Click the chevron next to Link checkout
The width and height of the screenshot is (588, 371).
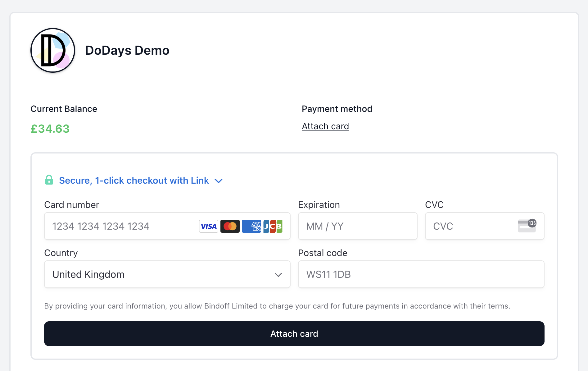[219, 181]
